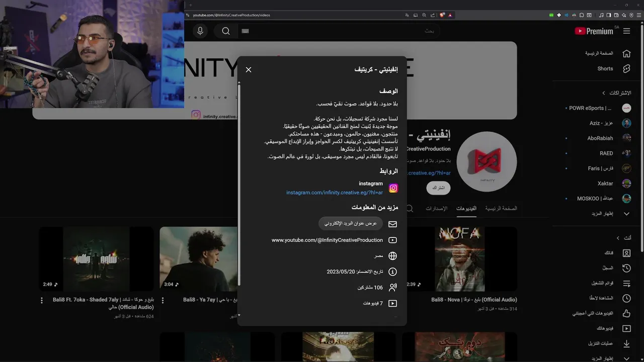Select the Videos tab on channel
Image resolution: width=644 pixels, height=362 pixels.
click(x=466, y=208)
